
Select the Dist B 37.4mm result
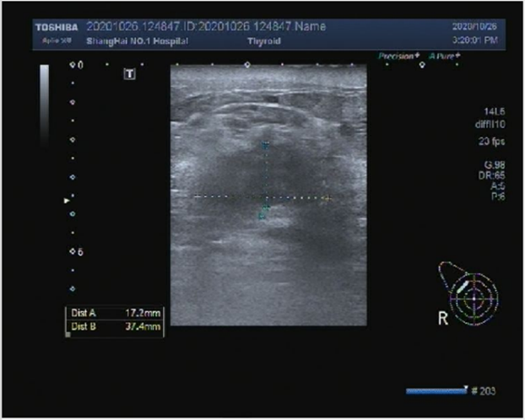115,326
